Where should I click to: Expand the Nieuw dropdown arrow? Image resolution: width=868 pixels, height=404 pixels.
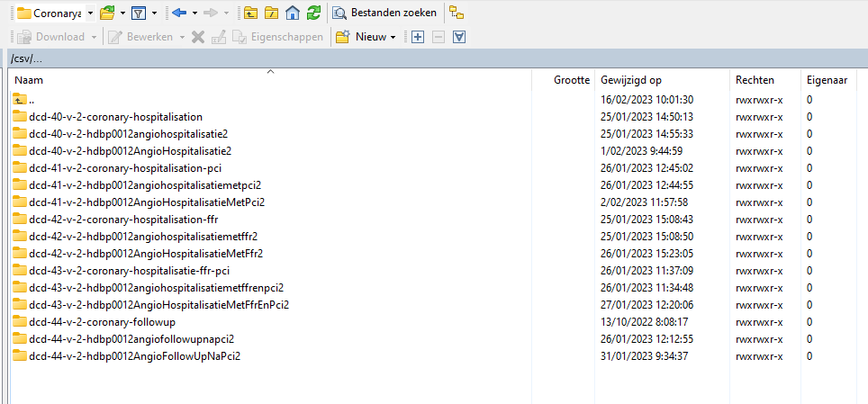(x=393, y=37)
